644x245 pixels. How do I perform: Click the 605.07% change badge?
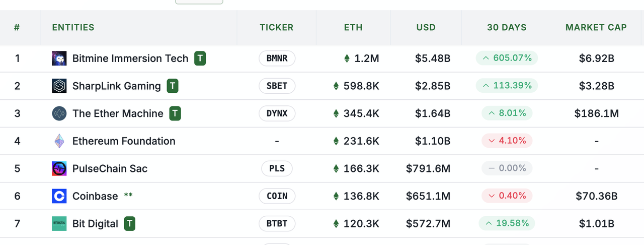tap(507, 58)
